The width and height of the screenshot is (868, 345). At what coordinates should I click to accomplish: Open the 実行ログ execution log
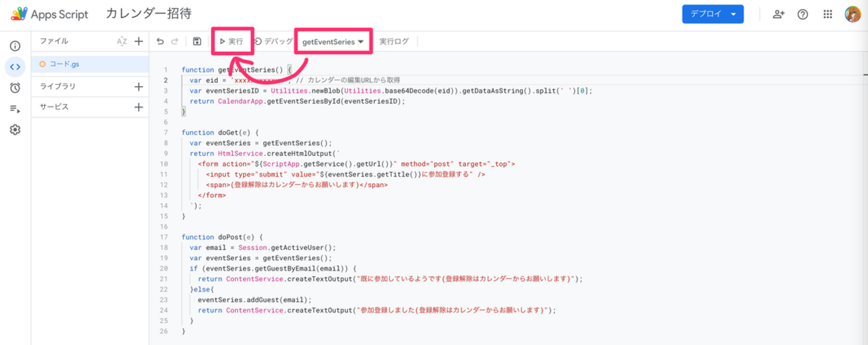pos(394,41)
